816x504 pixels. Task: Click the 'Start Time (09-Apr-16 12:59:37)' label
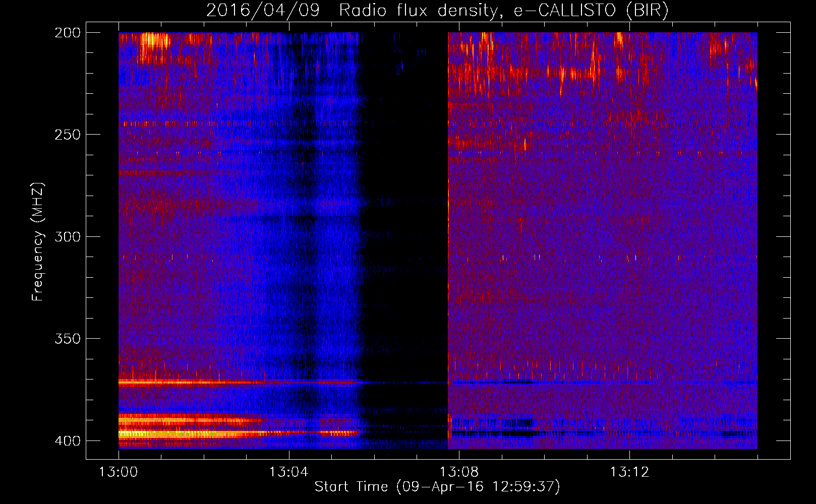click(x=437, y=486)
